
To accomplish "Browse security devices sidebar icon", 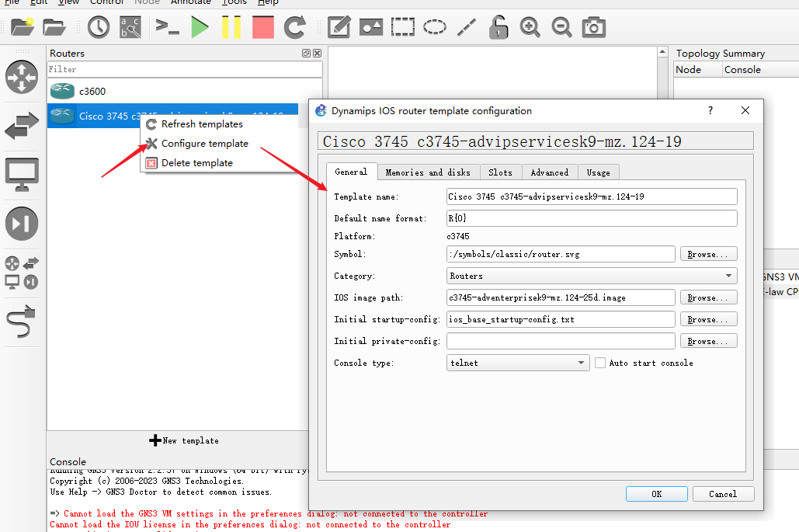I will click(22, 223).
